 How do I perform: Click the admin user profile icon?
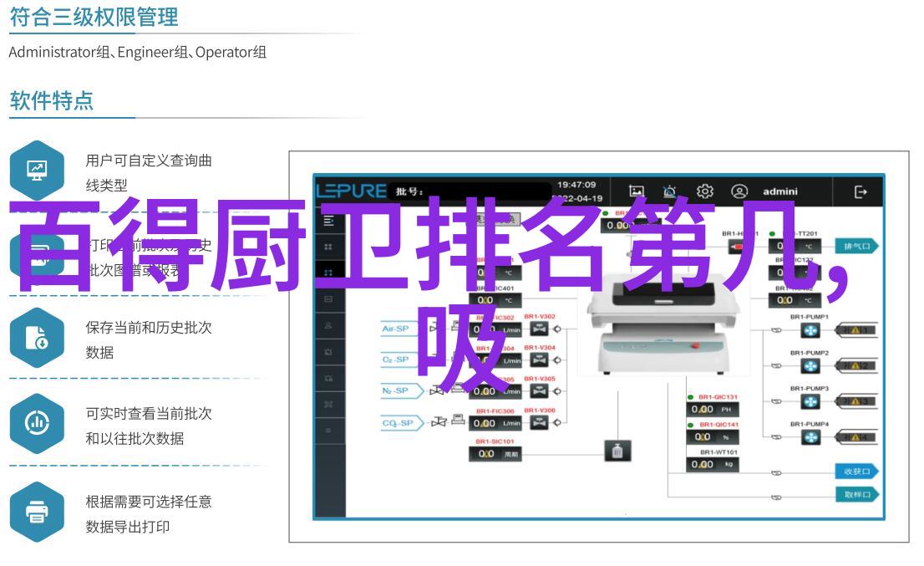point(739,191)
